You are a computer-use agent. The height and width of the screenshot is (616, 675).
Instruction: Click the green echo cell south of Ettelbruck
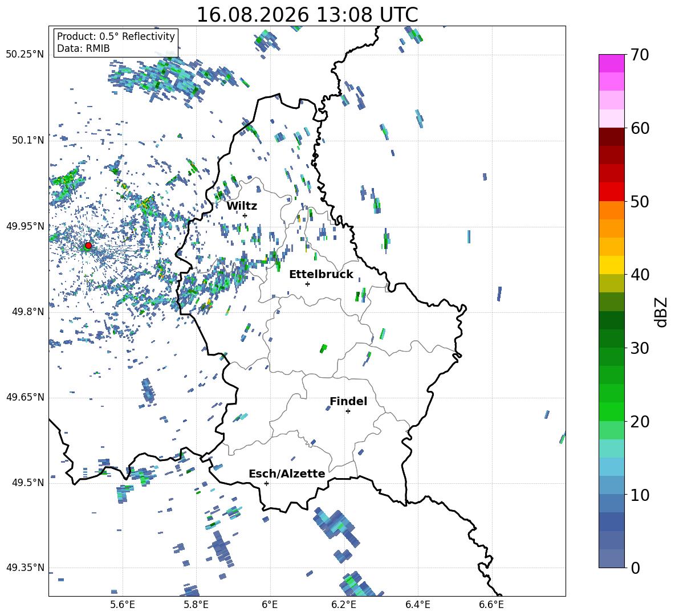click(x=323, y=348)
